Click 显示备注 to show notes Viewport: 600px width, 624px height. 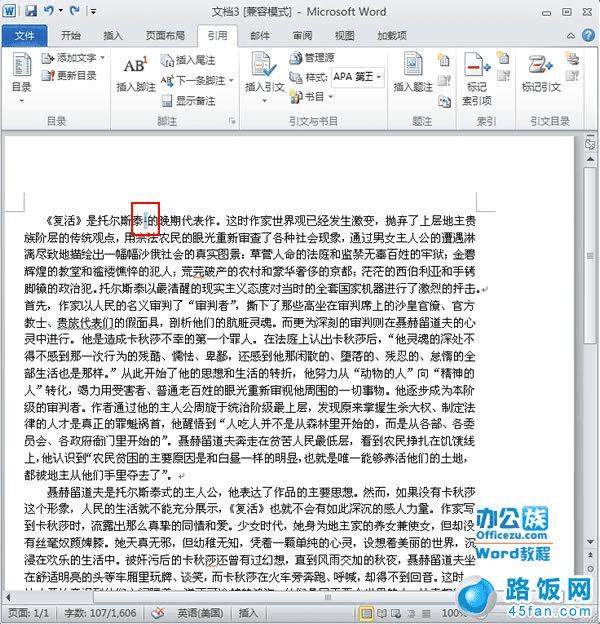pyautogui.click(x=188, y=101)
